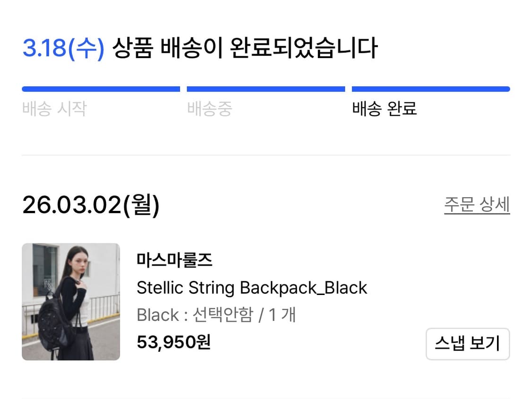Select the product name Stellic String Backpack_Black
The height and width of the screenshot is (399, 532).
pos(252,287)
